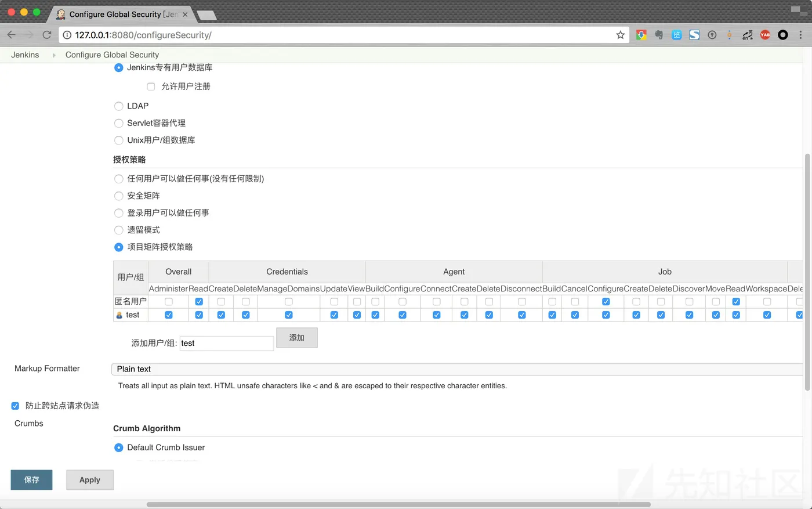Click the browser forward arrow
This screenshot has height=509, width=812.
click(29, 35)
